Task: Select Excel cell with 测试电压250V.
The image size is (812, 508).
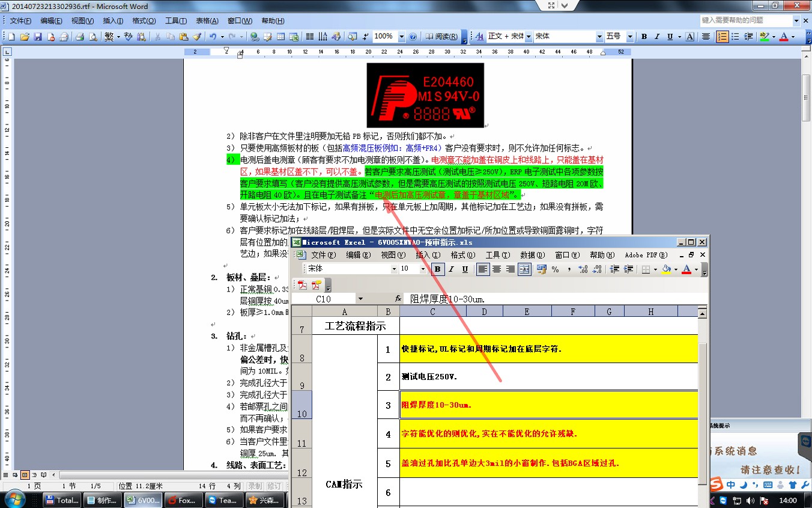Action: click(549, 377)
